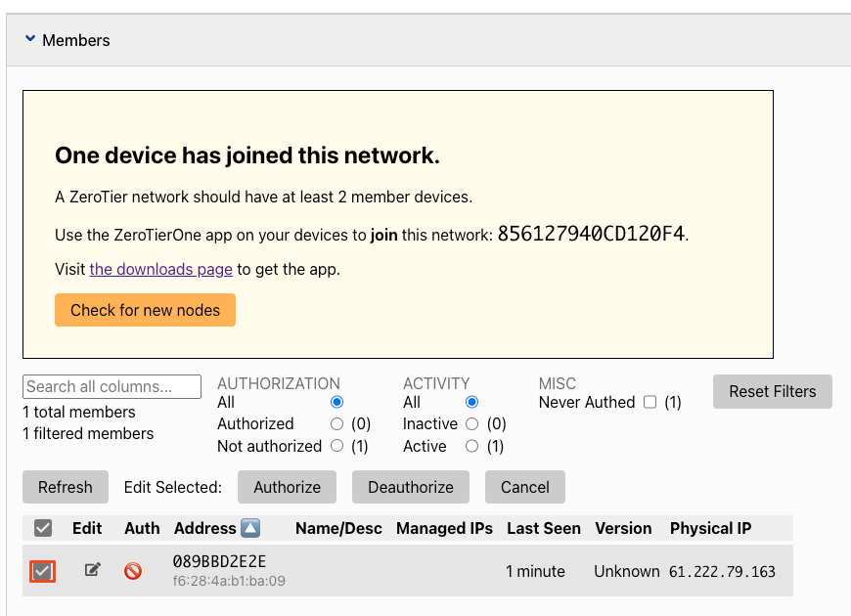Authorize the selected members
851x616 pixels.
click(x=288, y=487)
